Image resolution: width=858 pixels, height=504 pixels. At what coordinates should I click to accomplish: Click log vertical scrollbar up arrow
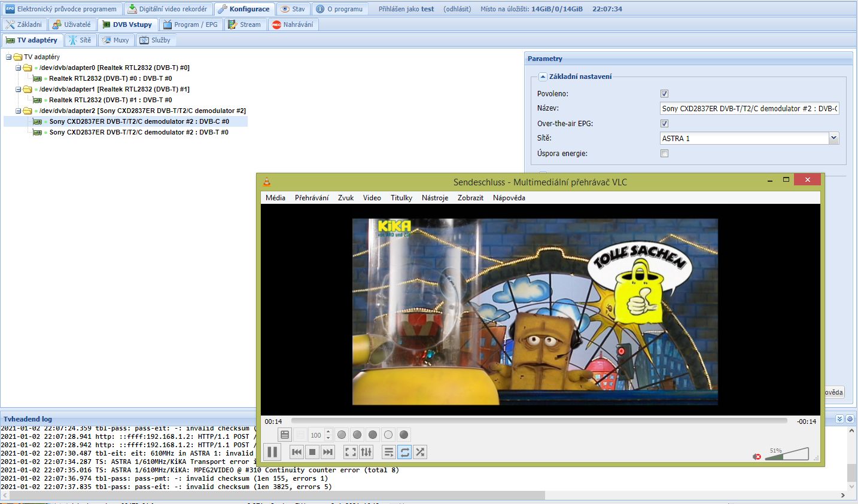click(852, 430)
